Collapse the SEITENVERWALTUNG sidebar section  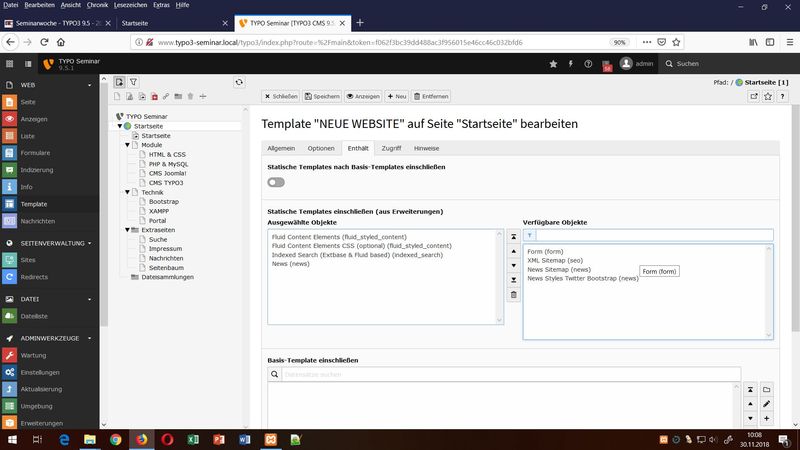click(92, 243)
